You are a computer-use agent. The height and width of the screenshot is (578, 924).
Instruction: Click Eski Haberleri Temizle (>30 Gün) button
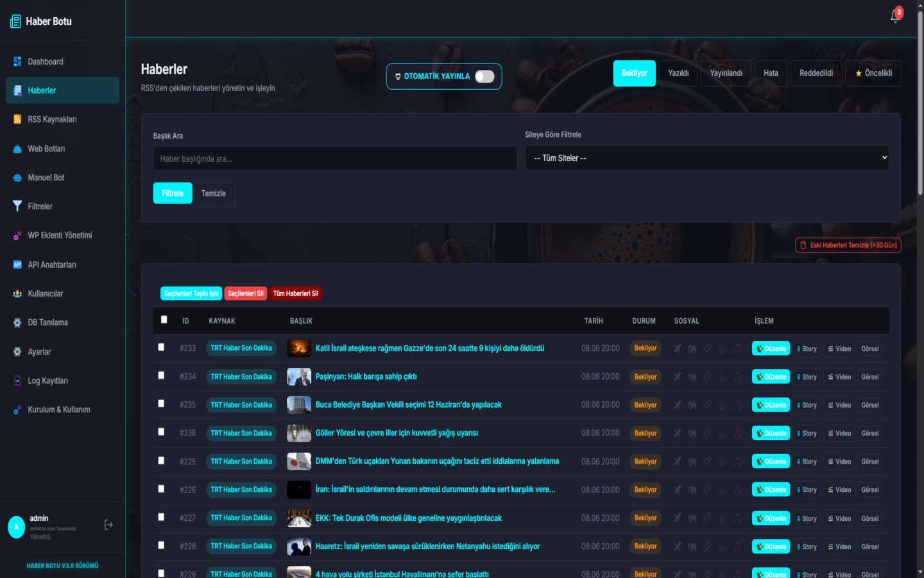(848, 245)
